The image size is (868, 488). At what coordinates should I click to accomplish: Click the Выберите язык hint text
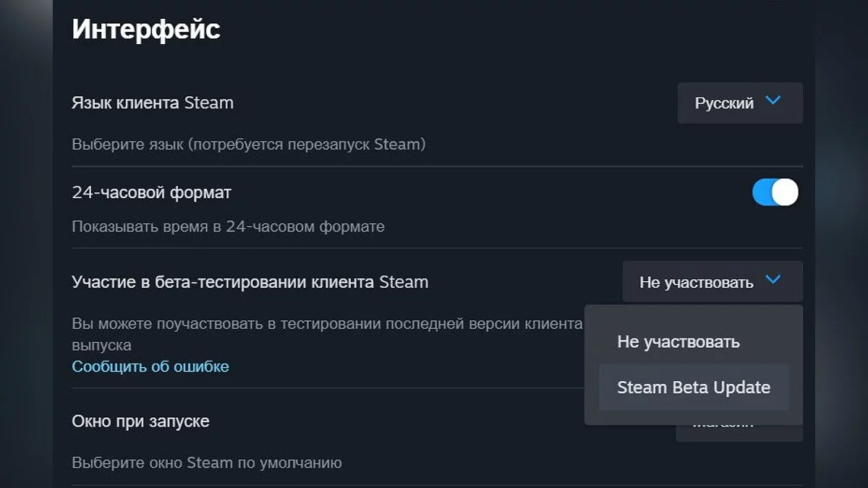[x=248, y=145]
